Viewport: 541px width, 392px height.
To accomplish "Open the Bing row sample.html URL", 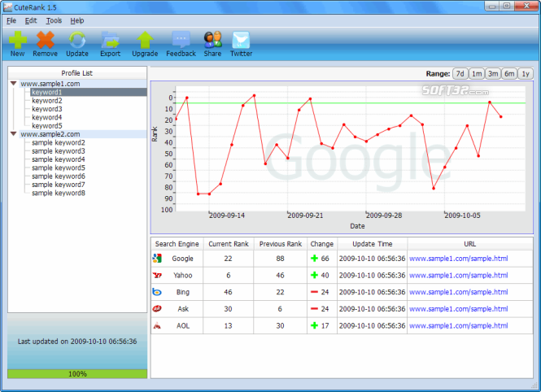I will (458, 292).
